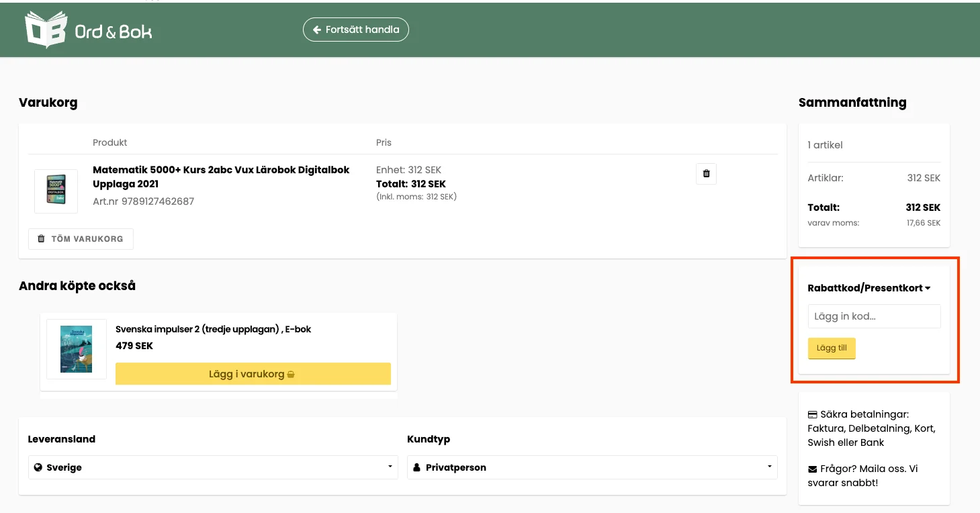Add Svenska impulser 2 with Lägg i varukorg
The height and width of the screenshot is (513, 980).
point(253,374)
